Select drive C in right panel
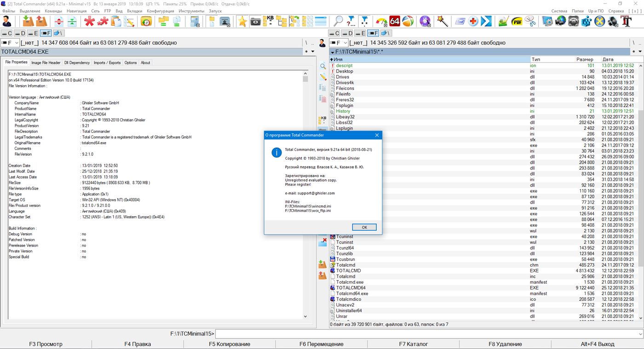Image resolution: width=644 pixels, height=349 pixels. coord(335,33)
